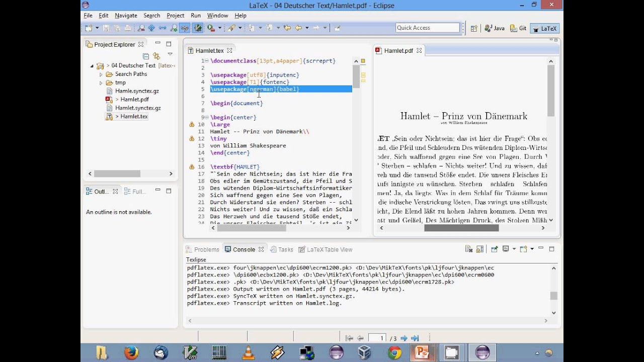Image resolution: width=644 pixels, height=362 pixels.
Task: Click the PDF viewer horizontal scrollbar thumb
Action: 461,228
